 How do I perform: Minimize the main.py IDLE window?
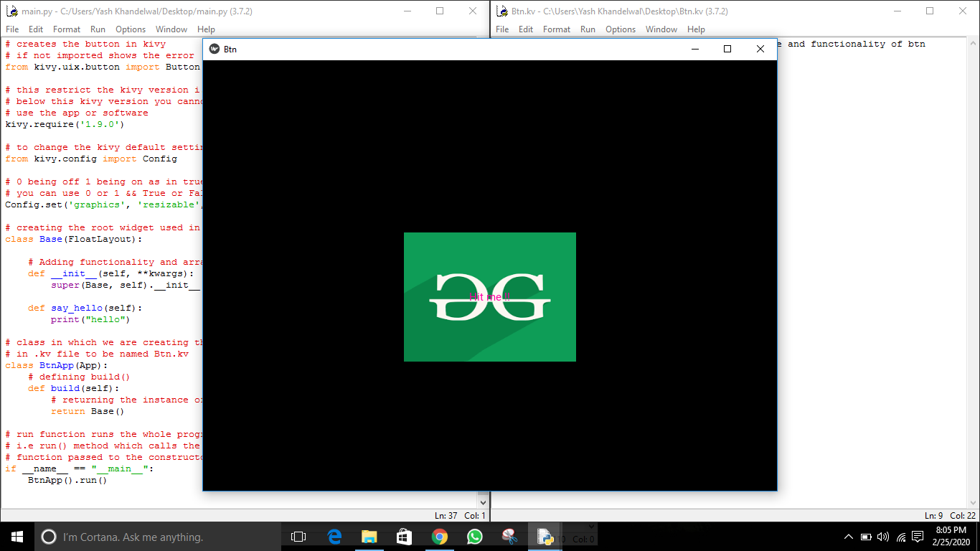click(x=407, y=11)
